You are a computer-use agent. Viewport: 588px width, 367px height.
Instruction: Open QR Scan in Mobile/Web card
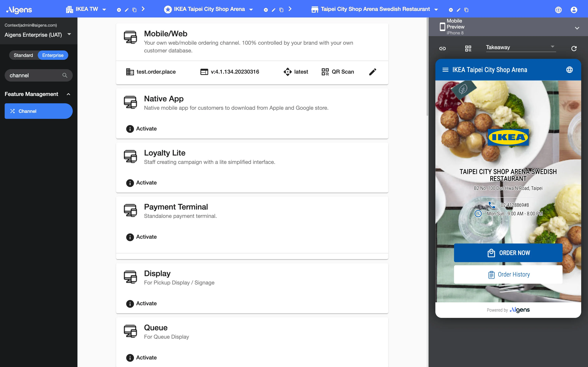338,72
